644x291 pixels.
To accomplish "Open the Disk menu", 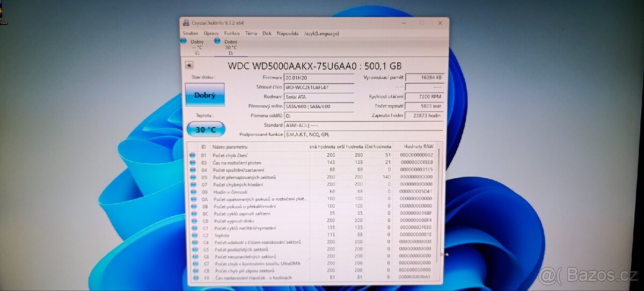I will tap(267, 33).
